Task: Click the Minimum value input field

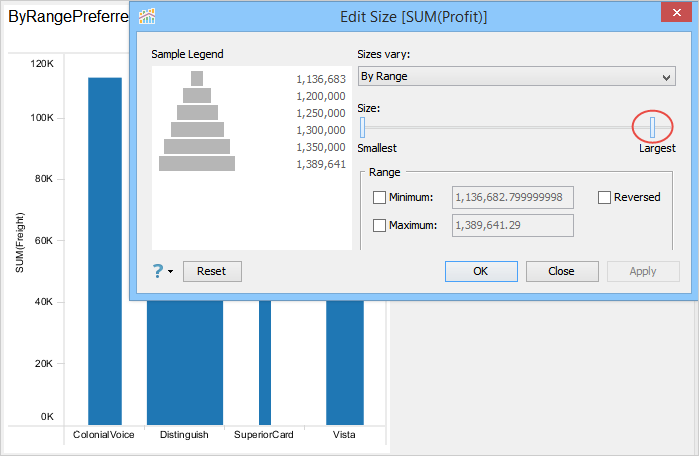Action: [x=513, y=197]
